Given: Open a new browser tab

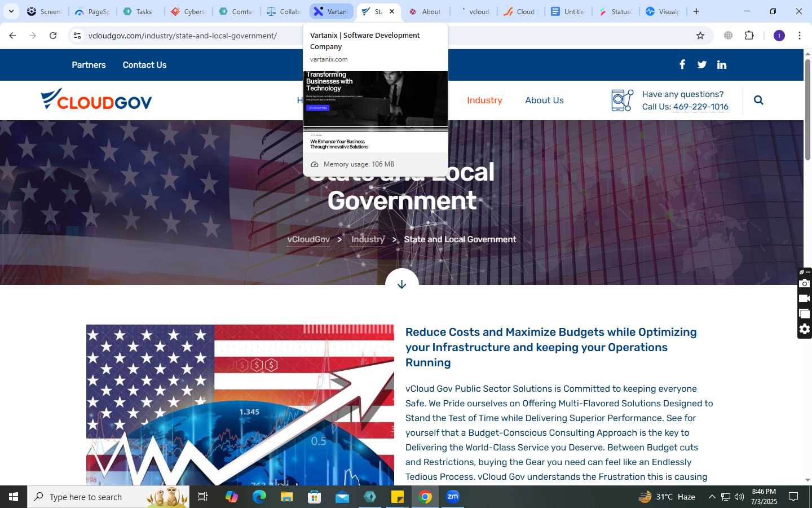Looking at the screenshot, I should [696, 11].
